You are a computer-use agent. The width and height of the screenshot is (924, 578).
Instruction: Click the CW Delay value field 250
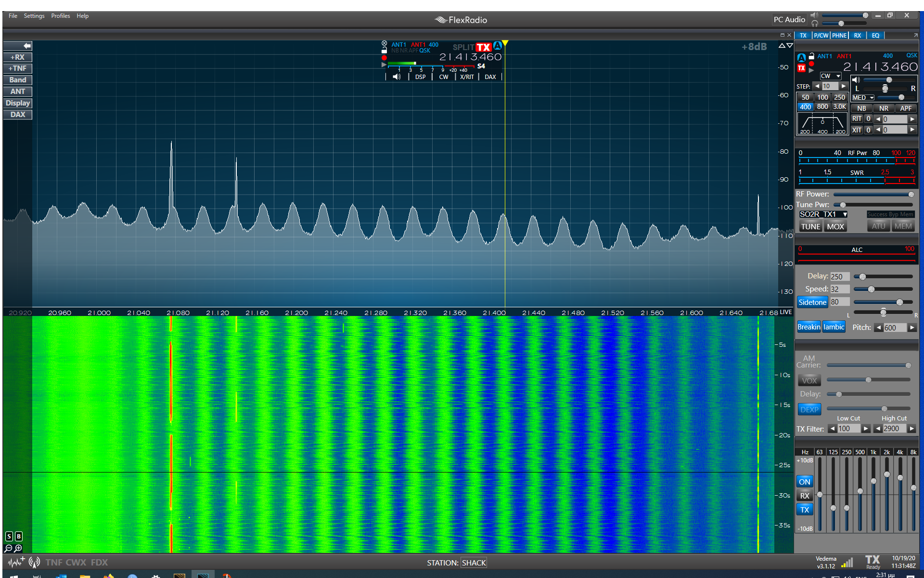click(839, 276)
